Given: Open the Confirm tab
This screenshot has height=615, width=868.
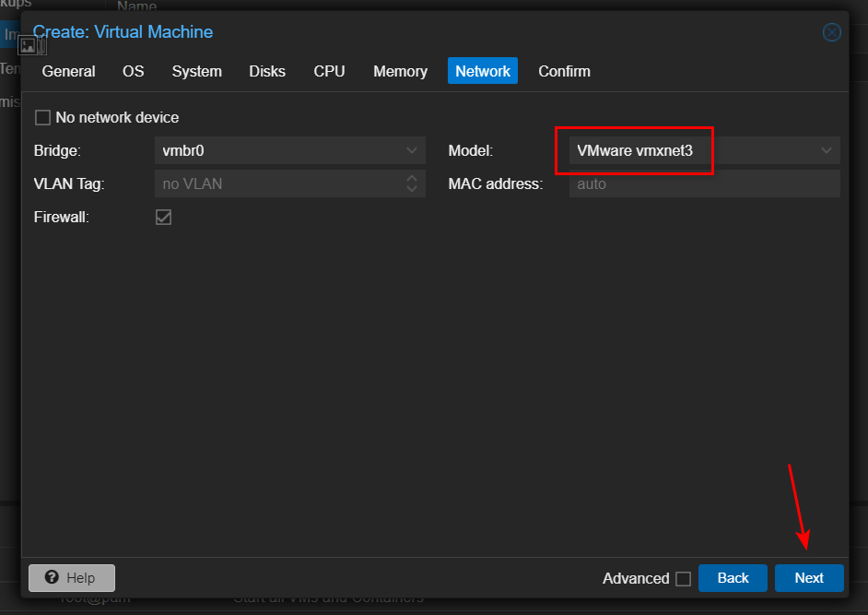Looking at the screenshot, I should [x=564, y=71].
